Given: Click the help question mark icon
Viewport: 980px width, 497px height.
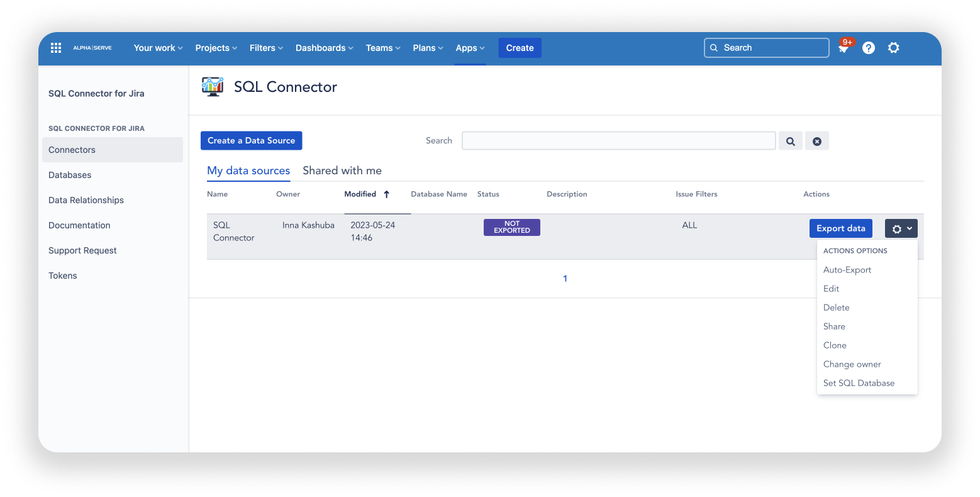Looking at the screenshot, I should 869,48.
